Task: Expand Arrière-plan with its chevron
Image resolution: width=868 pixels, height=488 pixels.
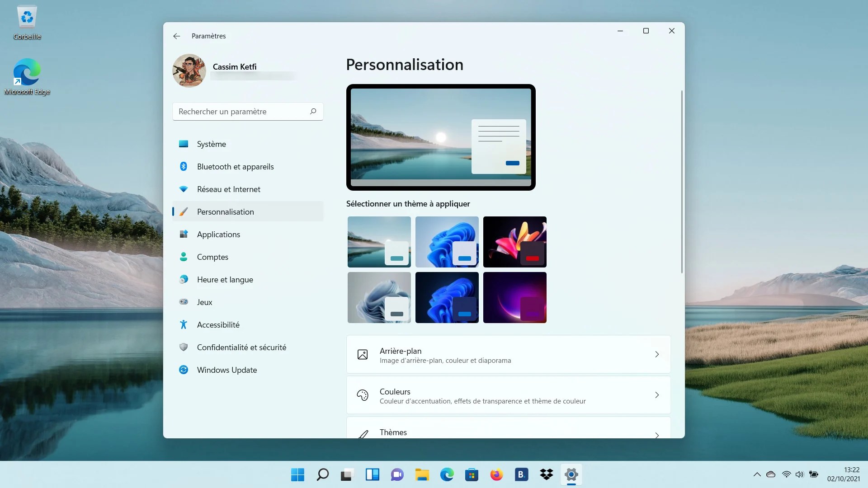Action: point(657,355)
